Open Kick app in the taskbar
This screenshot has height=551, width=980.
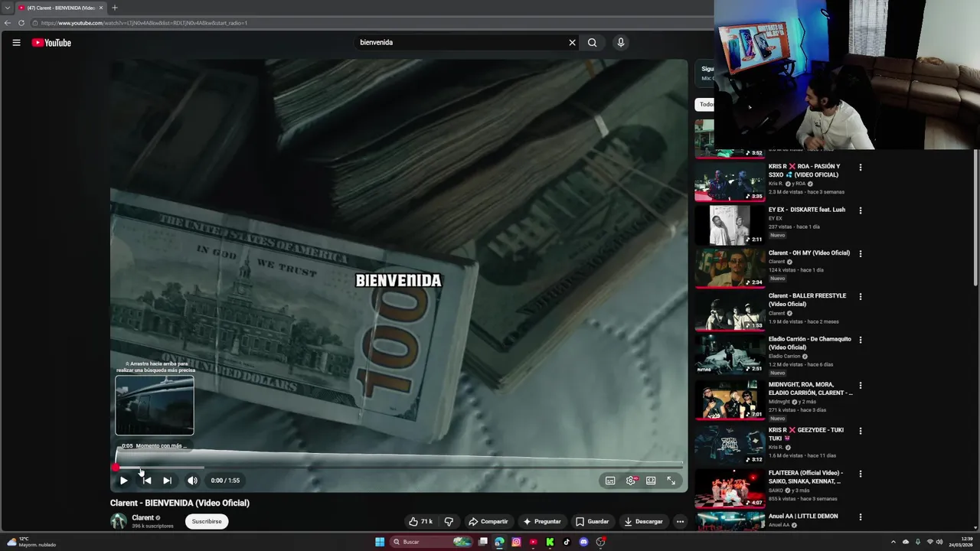pos(550,542)
